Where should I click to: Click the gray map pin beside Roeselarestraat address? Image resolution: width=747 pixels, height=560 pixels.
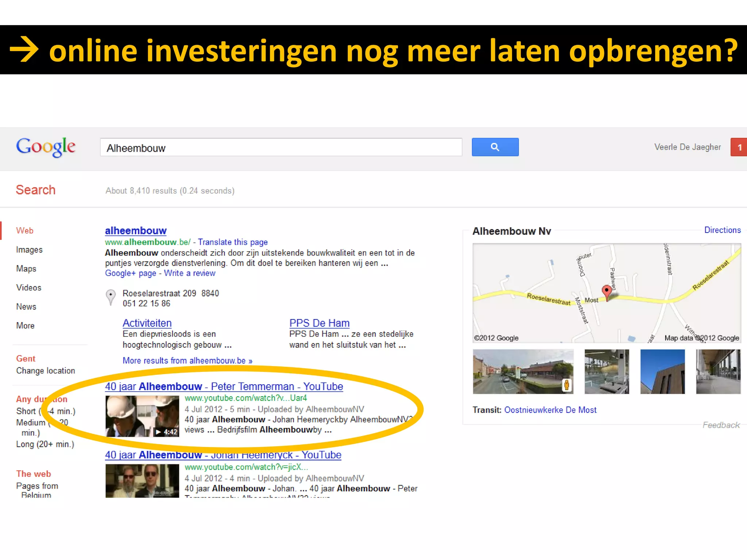click(x=111, y=297)
